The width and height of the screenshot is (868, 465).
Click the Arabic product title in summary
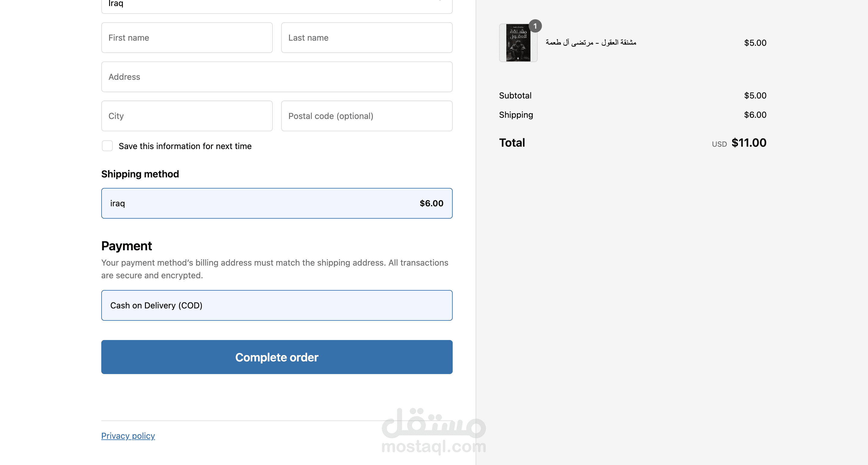pyautogui.click(x=591, y=42)
